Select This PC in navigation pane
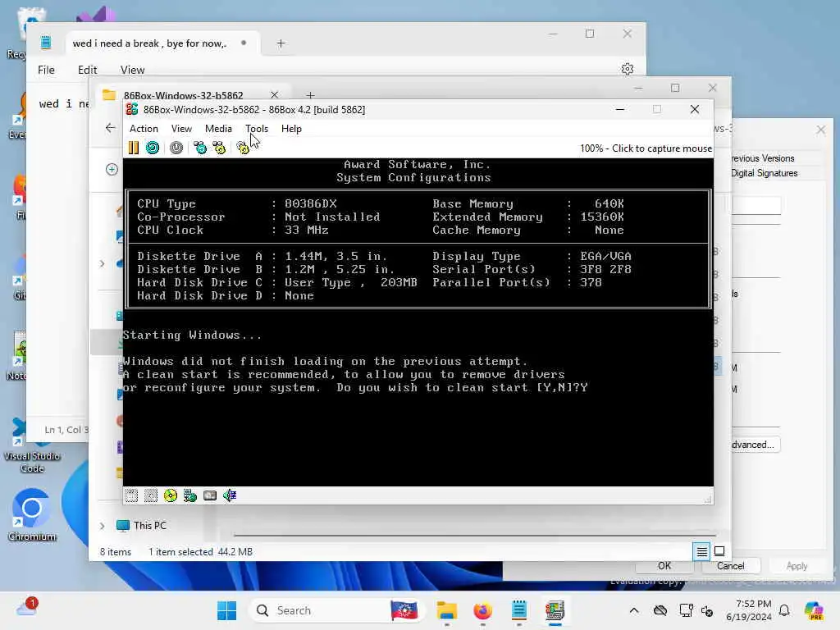The width and height of the screenshot is (840, 630). click(x=149, y=526)
